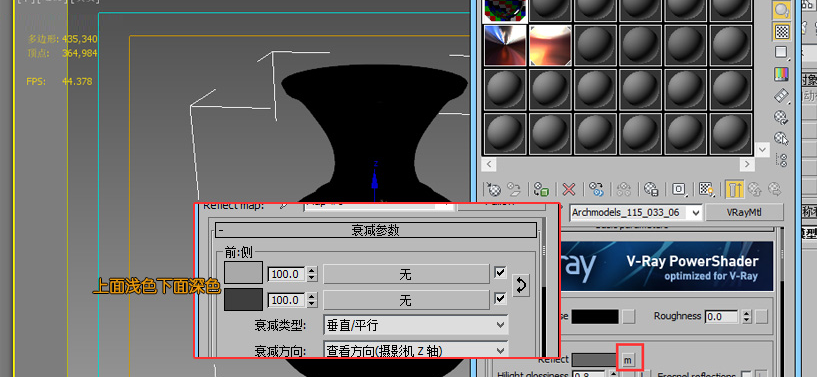Open the Material ID Channel flyout

click(679, 189)
